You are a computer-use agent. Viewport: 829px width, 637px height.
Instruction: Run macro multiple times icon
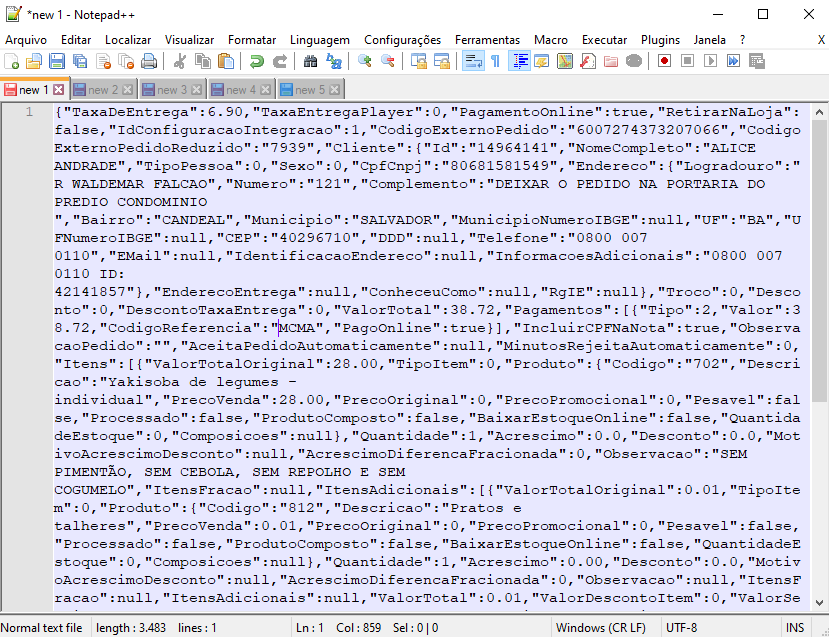point(734,61)
